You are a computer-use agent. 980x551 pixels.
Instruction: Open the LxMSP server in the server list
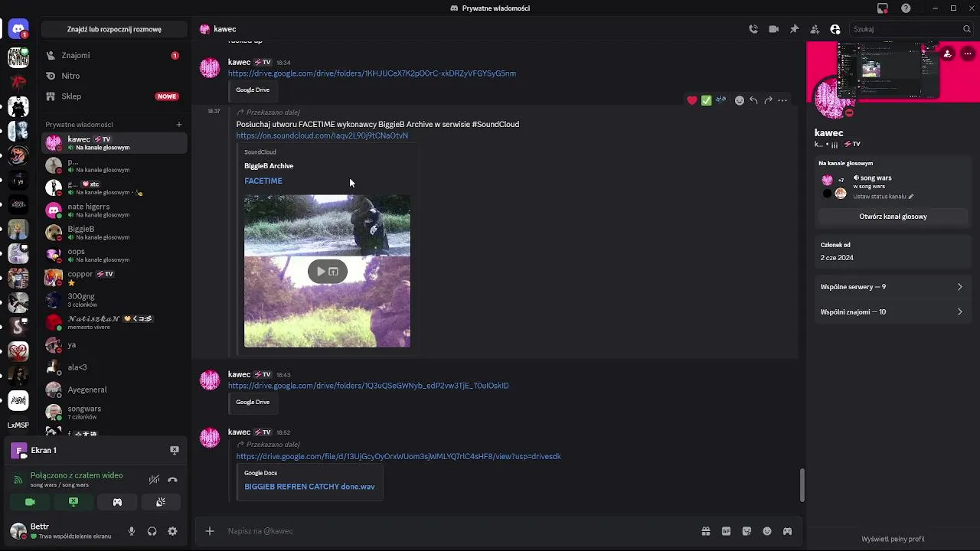[x=18, y=425]
